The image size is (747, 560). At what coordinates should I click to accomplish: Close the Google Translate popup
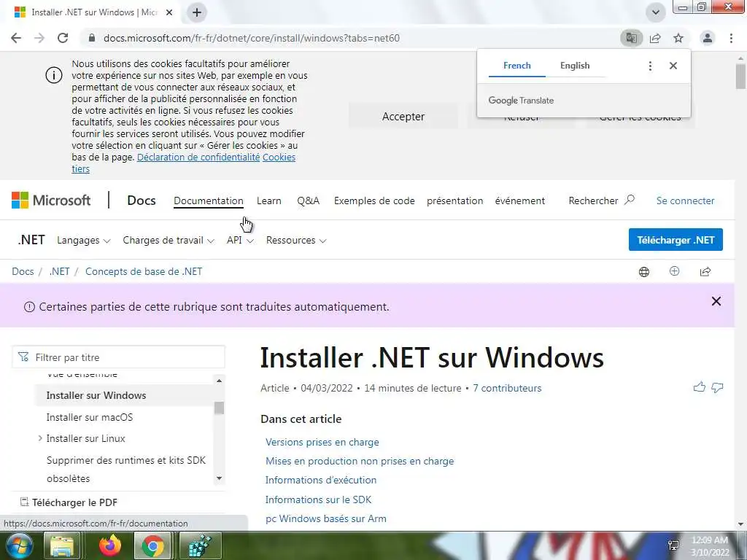coord(673,66)
